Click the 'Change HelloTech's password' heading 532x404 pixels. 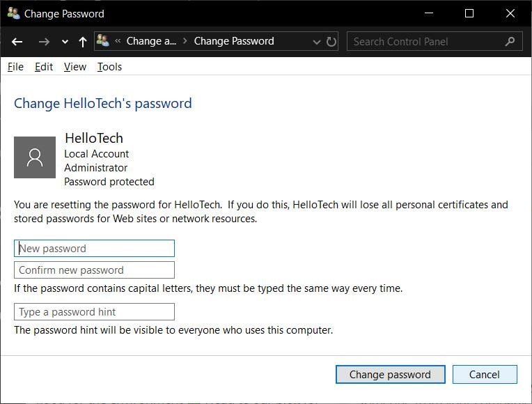pyautogui.click(x=103, y=104)
